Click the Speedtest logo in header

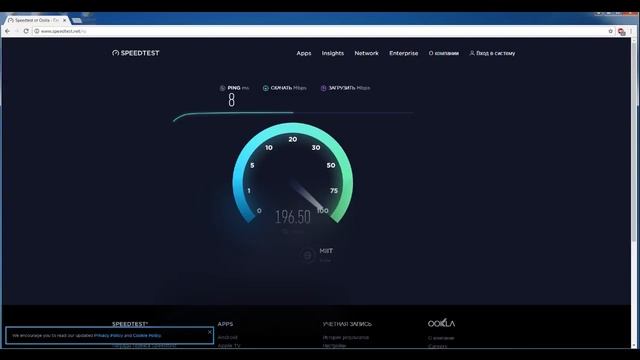[136, 53]
